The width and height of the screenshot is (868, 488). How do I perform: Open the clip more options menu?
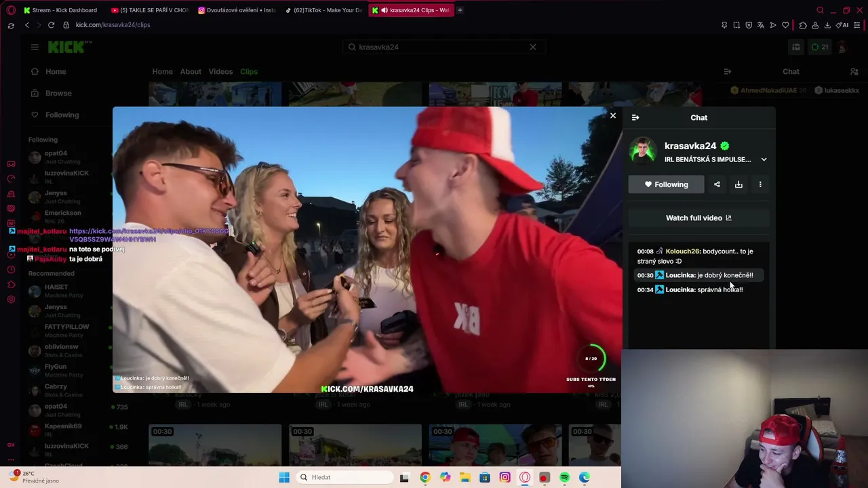[760, 184]
